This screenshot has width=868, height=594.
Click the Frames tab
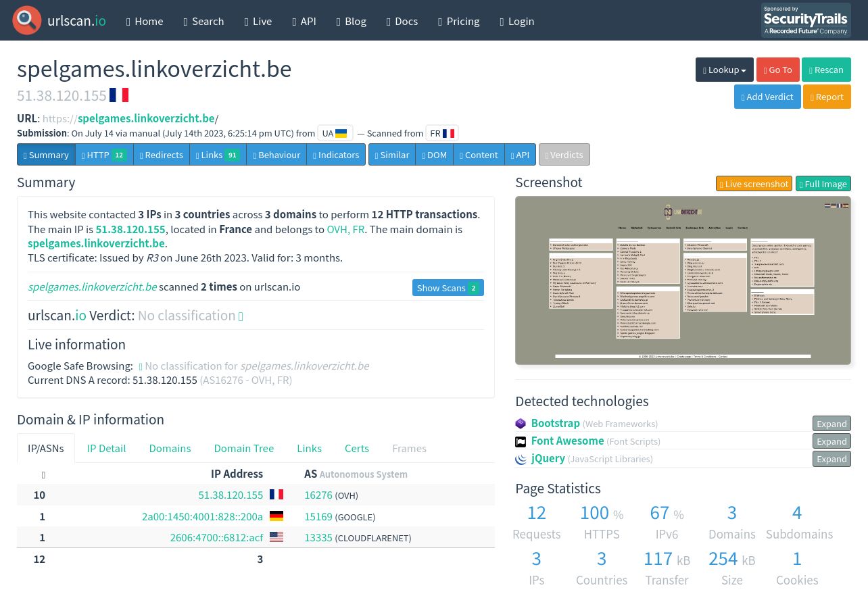(409, 448)
